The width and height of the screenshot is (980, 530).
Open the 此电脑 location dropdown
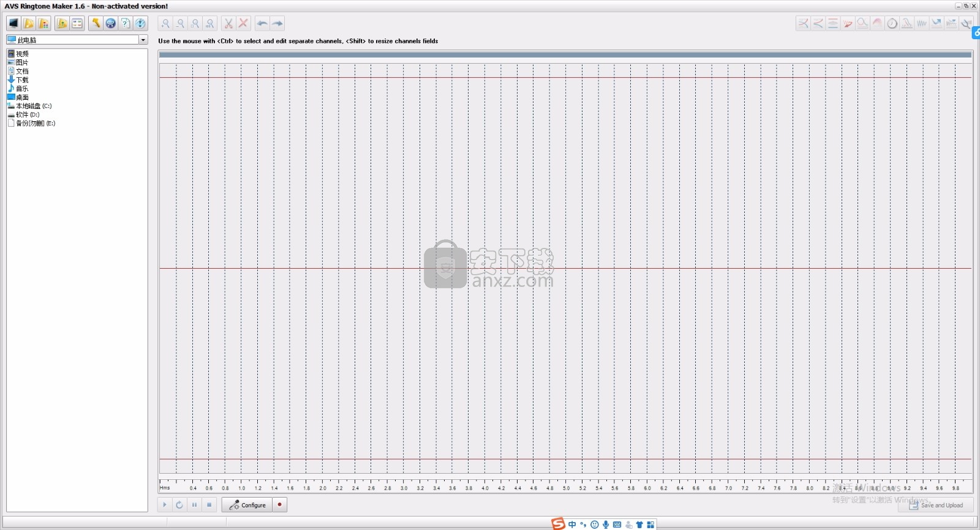coord(143,40)
